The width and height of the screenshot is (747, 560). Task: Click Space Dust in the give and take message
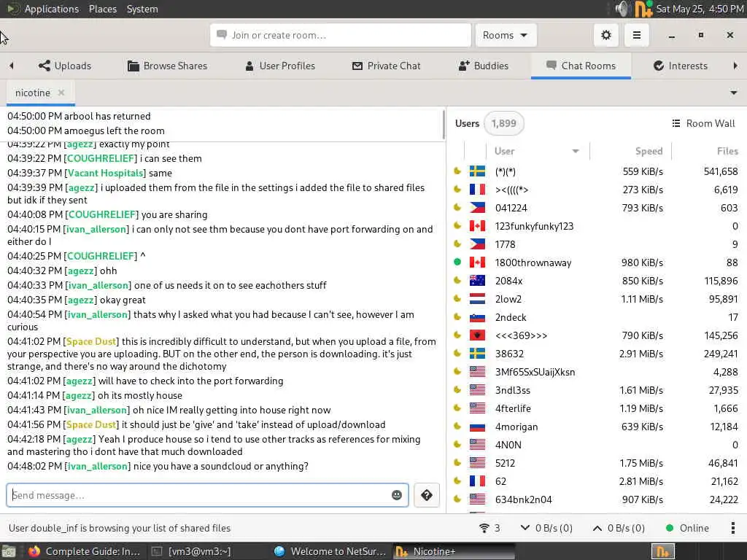click(x=91, y=425)
